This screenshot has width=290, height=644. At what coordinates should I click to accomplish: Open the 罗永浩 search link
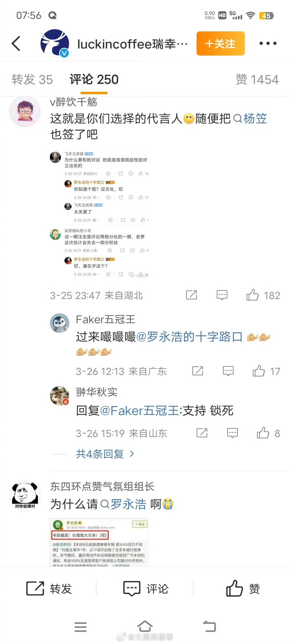coord(123,504)
